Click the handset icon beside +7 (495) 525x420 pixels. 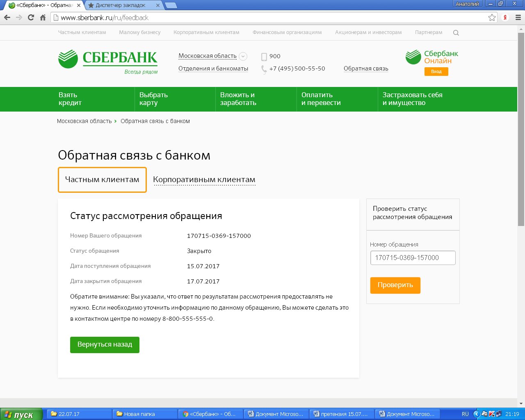click(x=264, y=69)
